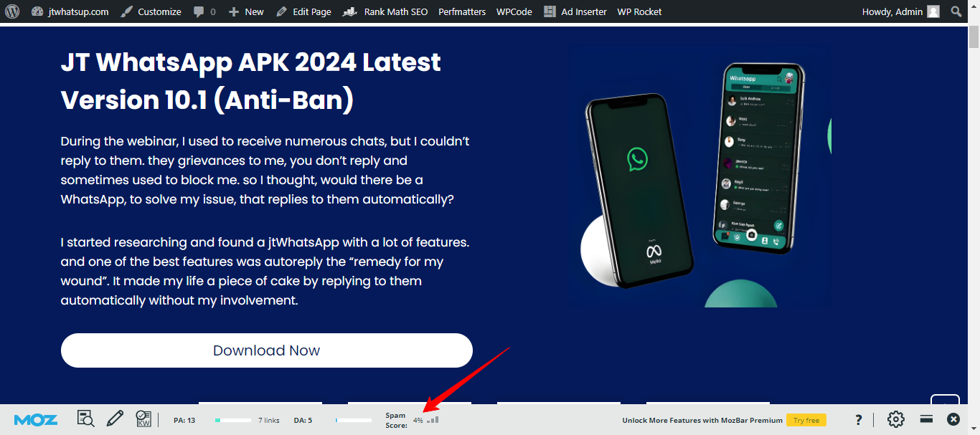This screenshot has height=435, width=980.
Task: Click the admin bar search magnifier
Action: [x=956, y=11]
